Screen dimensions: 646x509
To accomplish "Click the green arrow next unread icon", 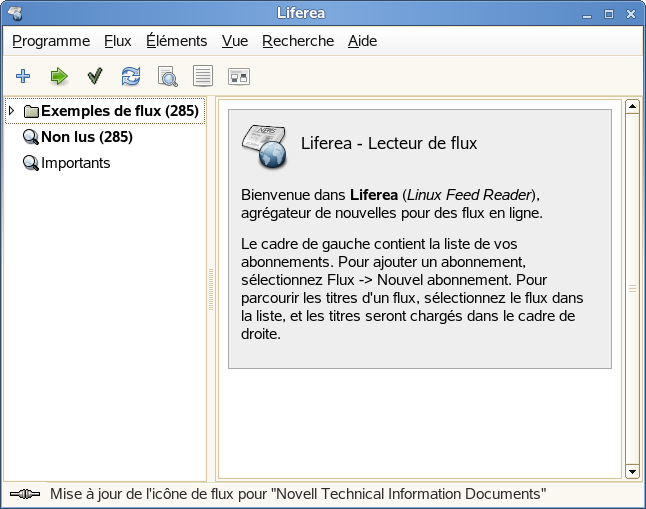I will 59,76.
